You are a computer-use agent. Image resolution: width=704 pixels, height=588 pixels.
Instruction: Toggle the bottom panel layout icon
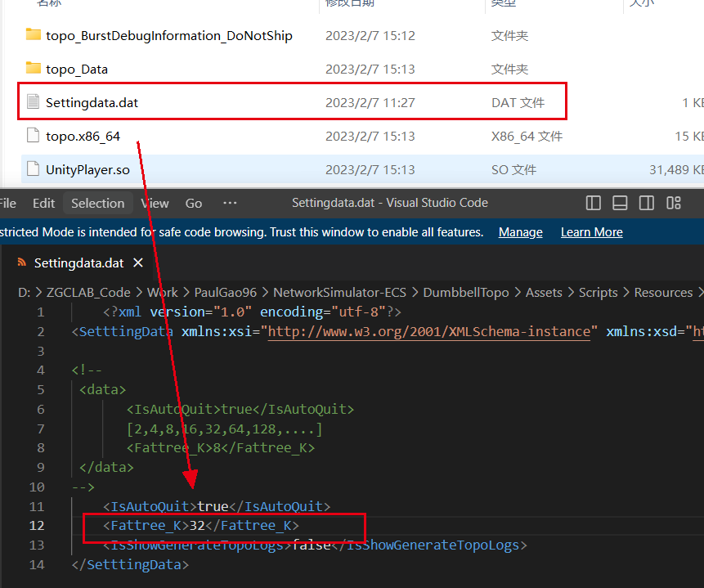click(620, 203)
